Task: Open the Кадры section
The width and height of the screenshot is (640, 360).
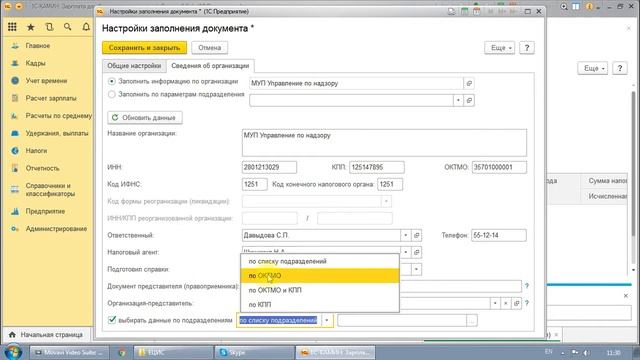Action: click(x=36, y=63)
